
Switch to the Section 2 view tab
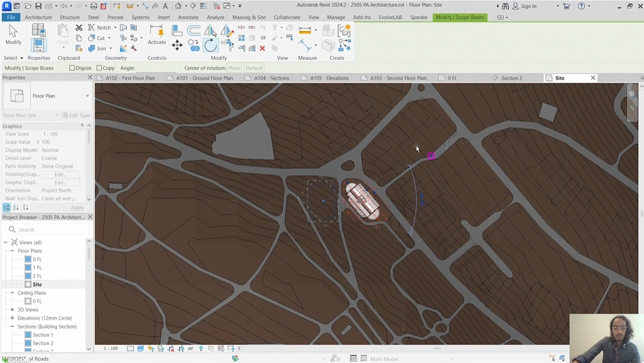pos(511,78)
